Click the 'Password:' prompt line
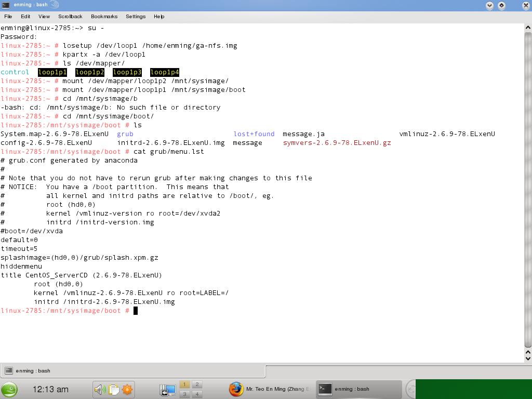Viewport: 532px width, 399px height. [19, 37]
